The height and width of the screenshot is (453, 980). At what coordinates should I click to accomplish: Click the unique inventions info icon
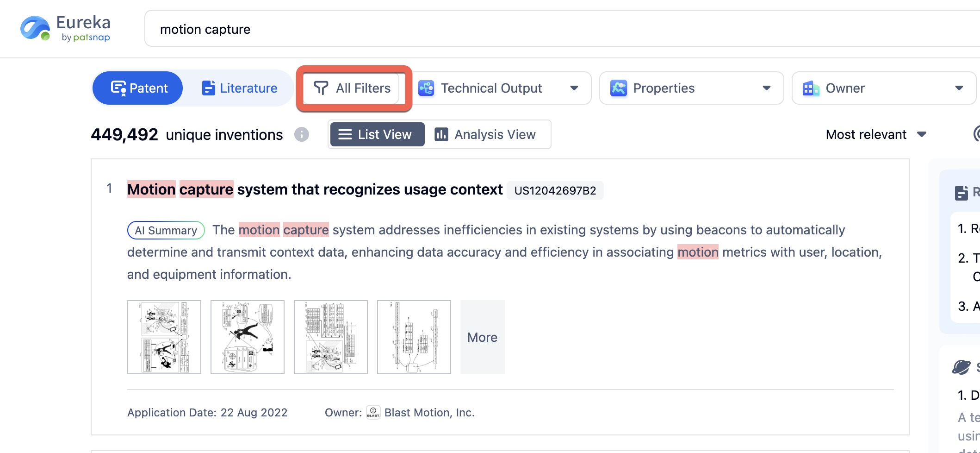pos(302,134)
